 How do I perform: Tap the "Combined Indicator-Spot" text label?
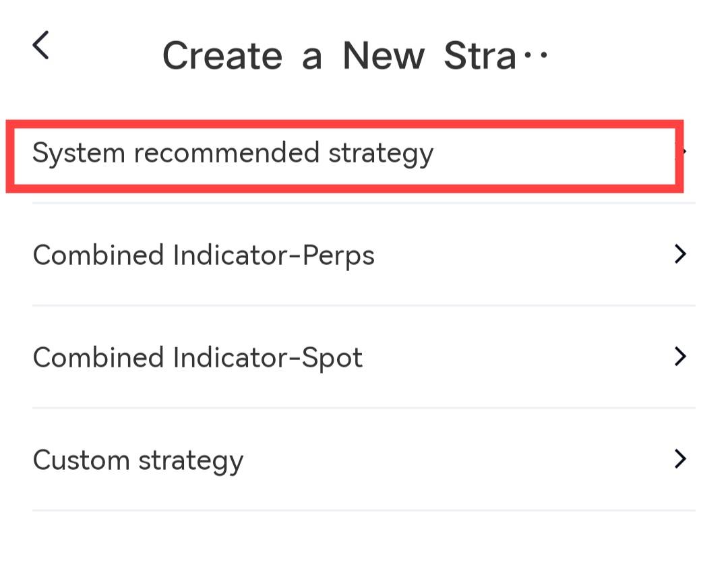[198, 357]
